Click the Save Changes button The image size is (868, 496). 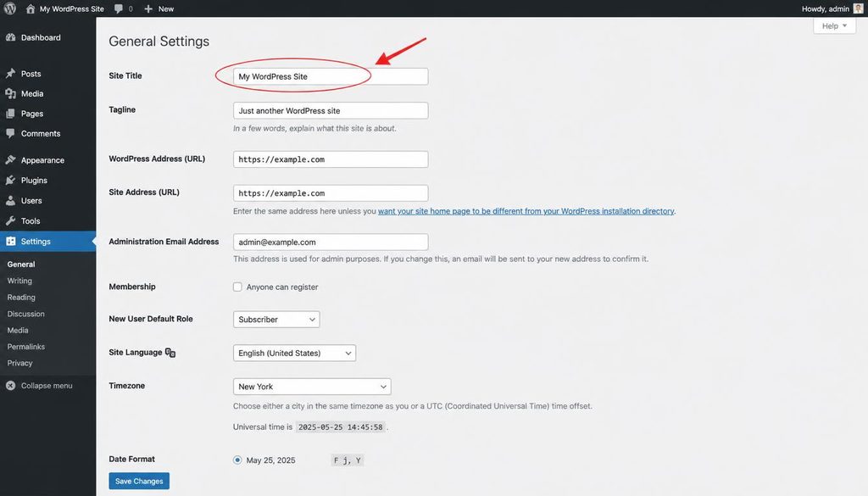(x=139, y=481)
